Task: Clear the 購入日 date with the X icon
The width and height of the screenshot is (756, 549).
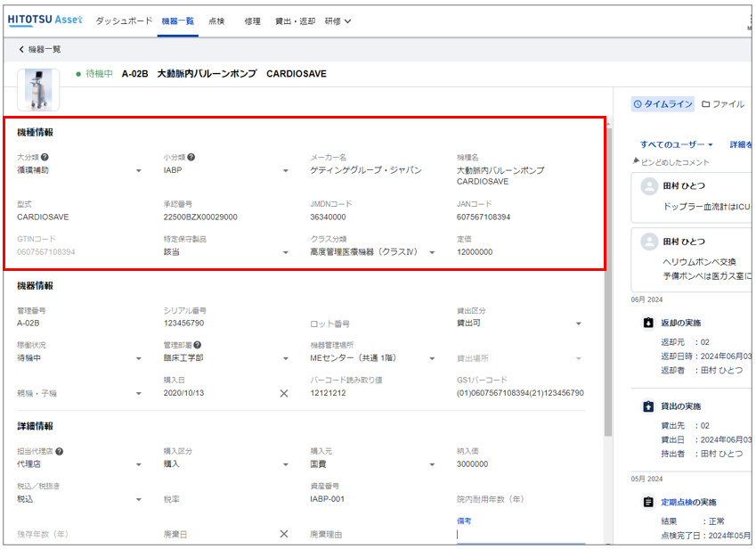Action: click(x=284, y=394)
